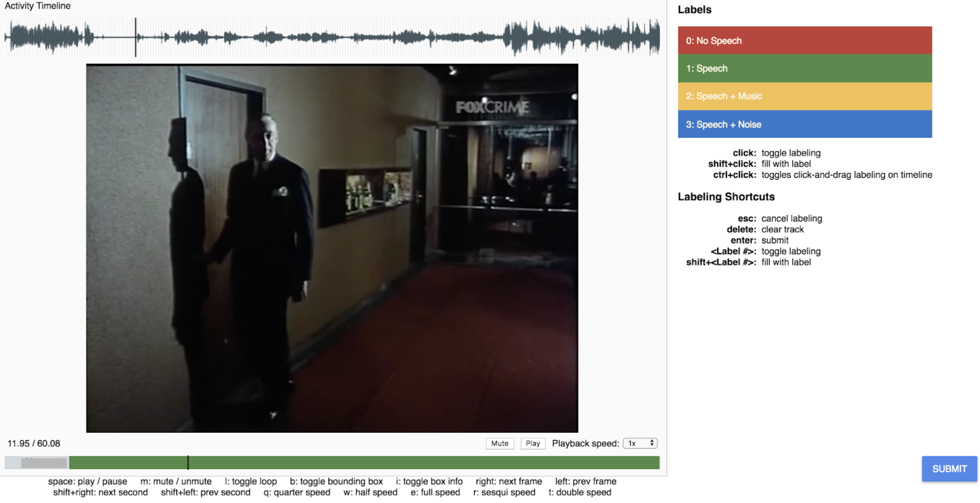Screen dimensions: 980x503
Task: Click the 11.95 / 60.08 time display
Action: tap(34, 443)
